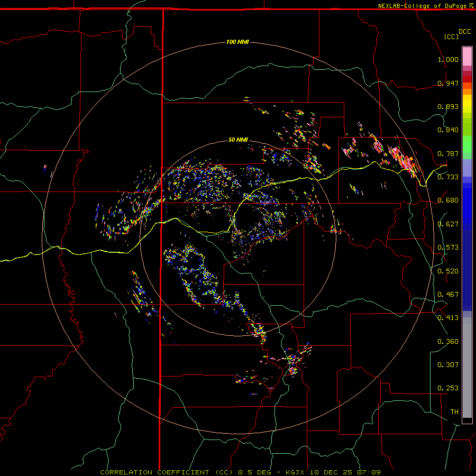This screenshot has width=476, height=476.
Task: Click the "KGJX" station ID in the caption
Action: [296, 472]
